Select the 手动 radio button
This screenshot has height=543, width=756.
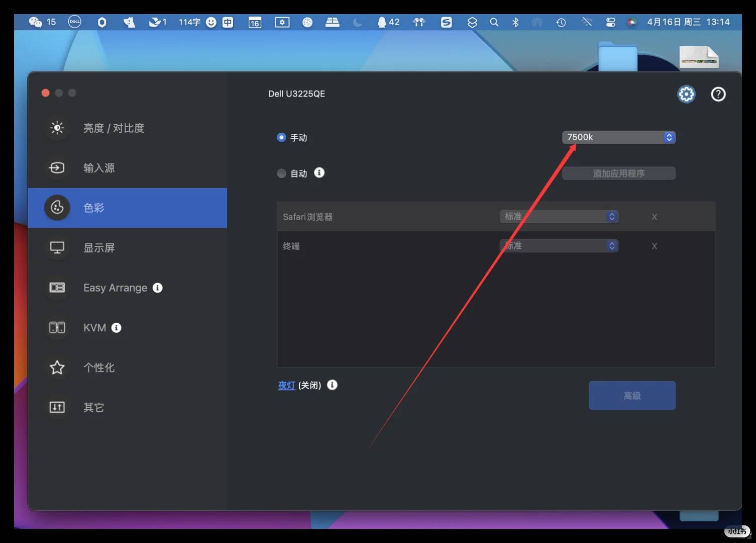pyautogui.click(x=281, y=137)
